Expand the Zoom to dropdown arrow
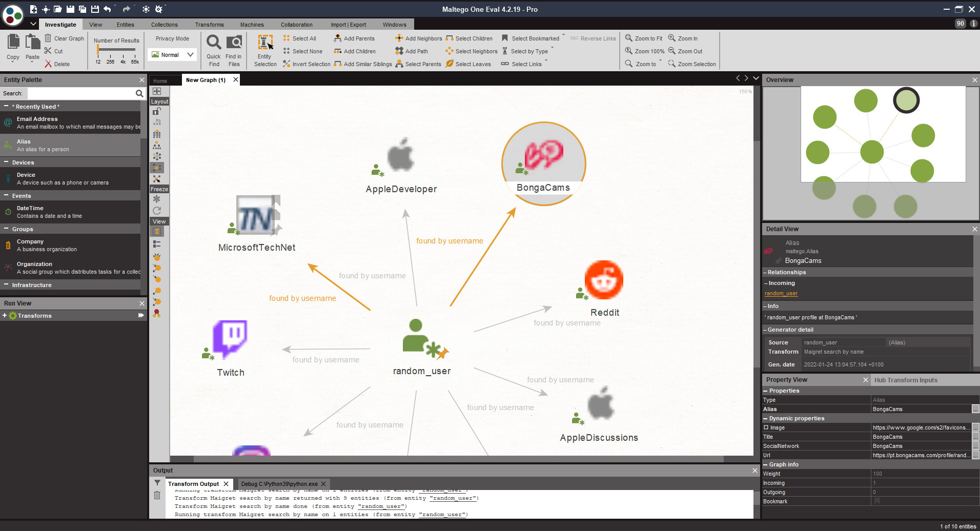Viewport: 980px width, 531px height. (x=660, y=62)
